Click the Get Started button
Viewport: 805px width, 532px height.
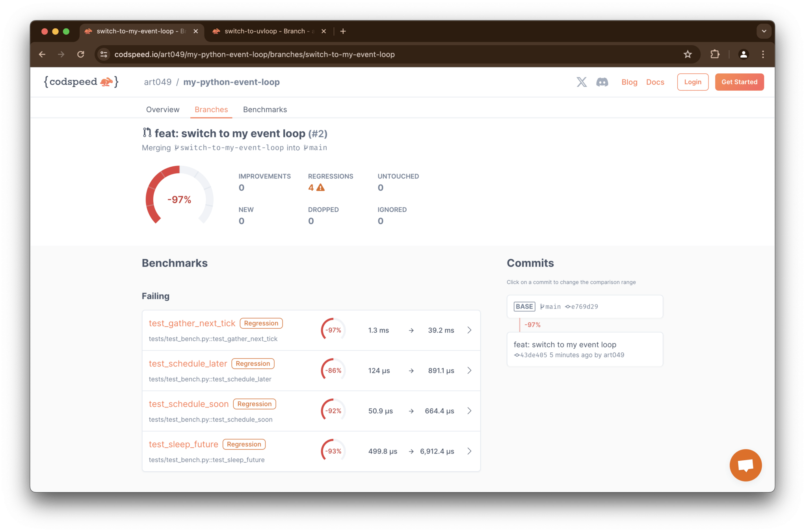tap(739, 82)
